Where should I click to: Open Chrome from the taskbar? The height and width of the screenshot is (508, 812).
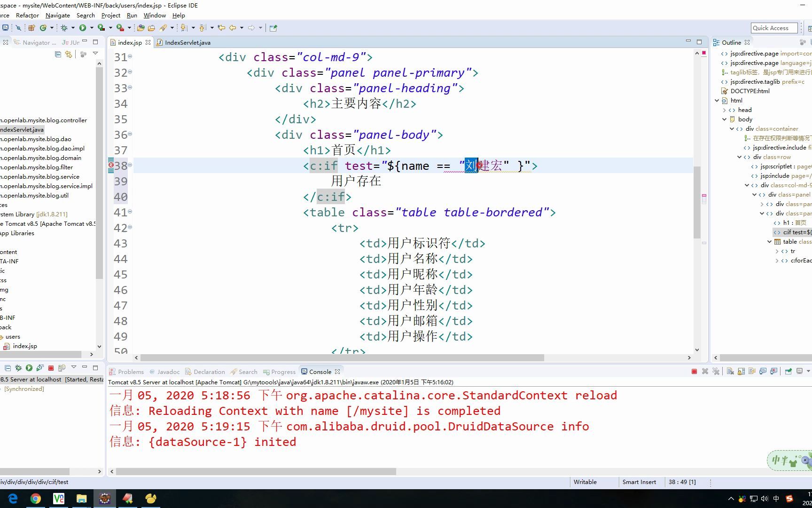pyautogui.click(x=36, y=499)
